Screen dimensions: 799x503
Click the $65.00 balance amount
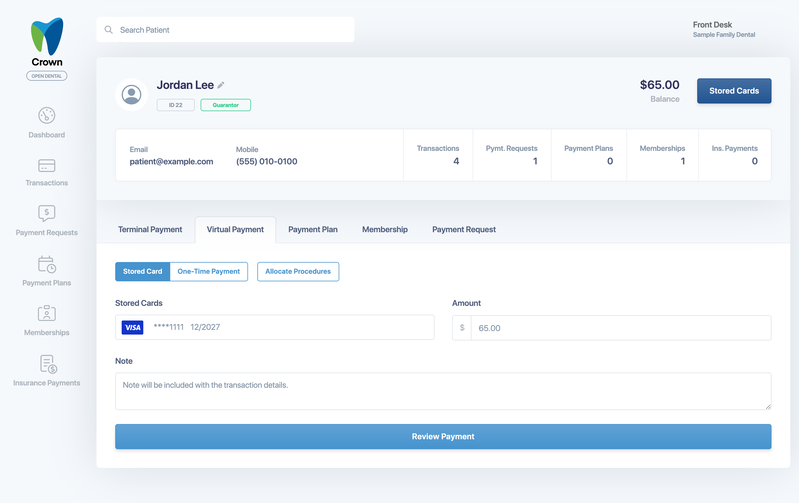[659, 85]
